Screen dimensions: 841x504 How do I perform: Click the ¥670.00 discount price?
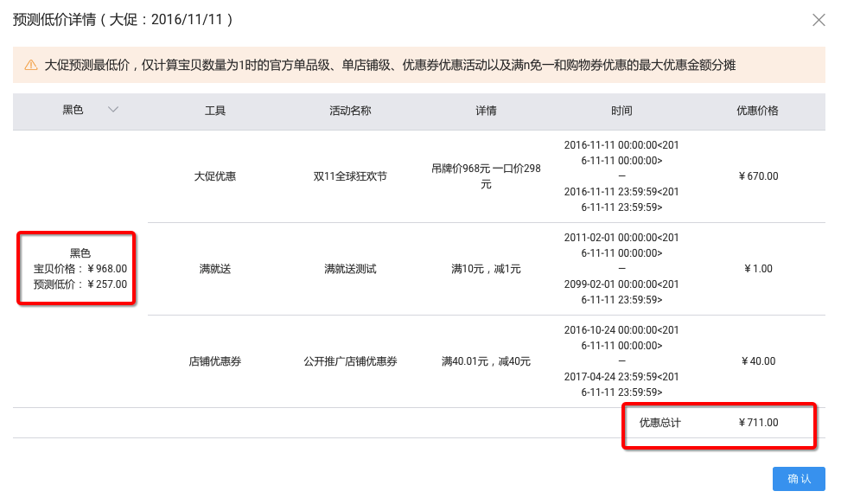pos(758,176)
